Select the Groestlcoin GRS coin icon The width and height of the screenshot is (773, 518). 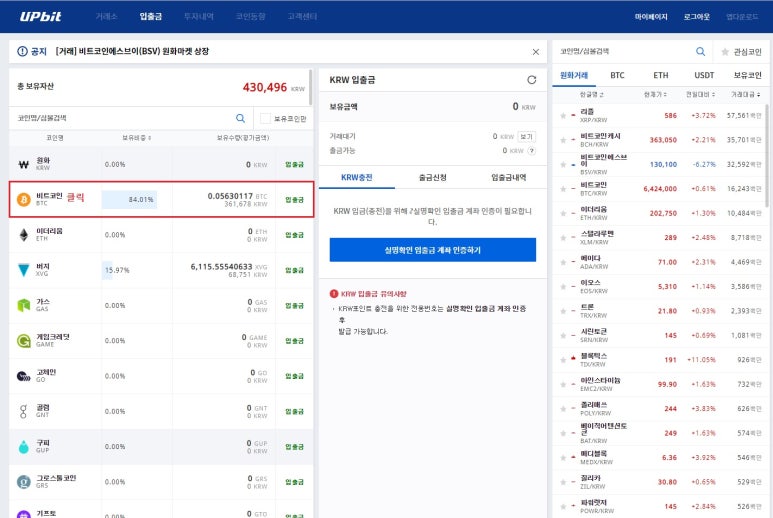coord(24,482)
